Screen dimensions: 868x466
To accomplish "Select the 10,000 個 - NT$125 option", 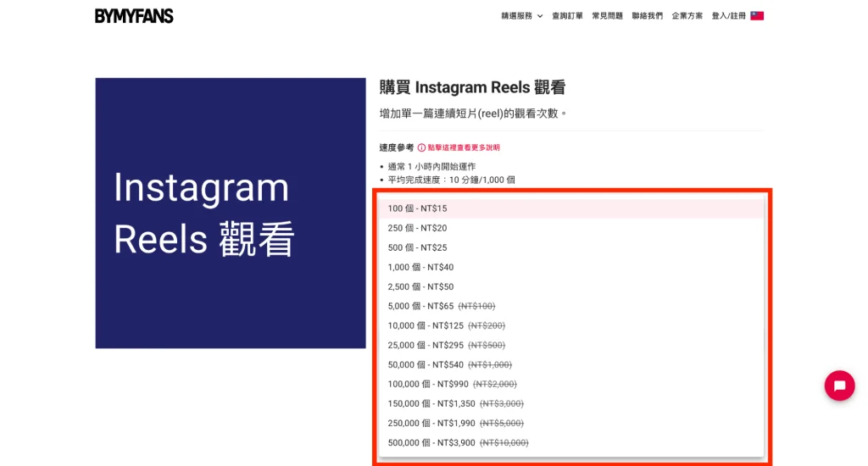I will tap(570, 325).
